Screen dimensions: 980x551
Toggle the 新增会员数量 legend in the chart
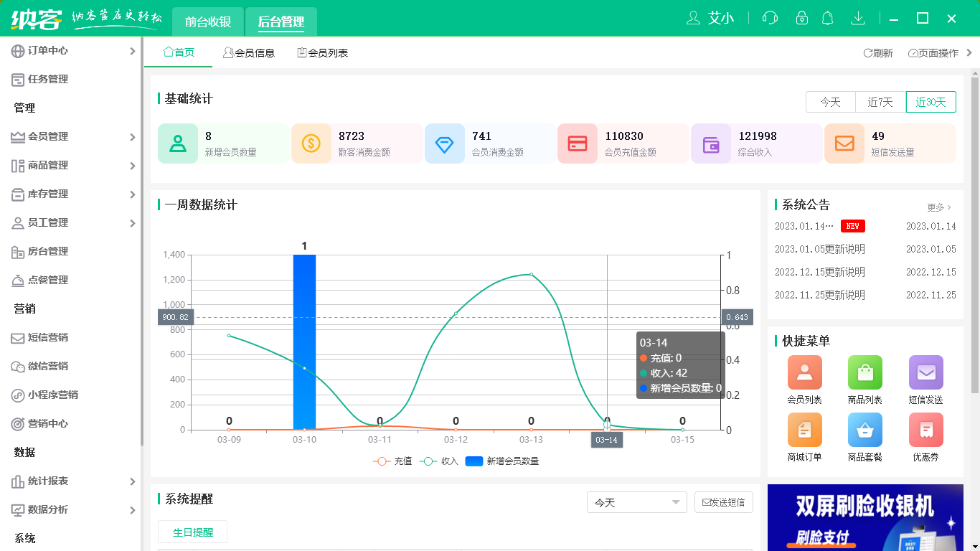[x=495, y=461]
